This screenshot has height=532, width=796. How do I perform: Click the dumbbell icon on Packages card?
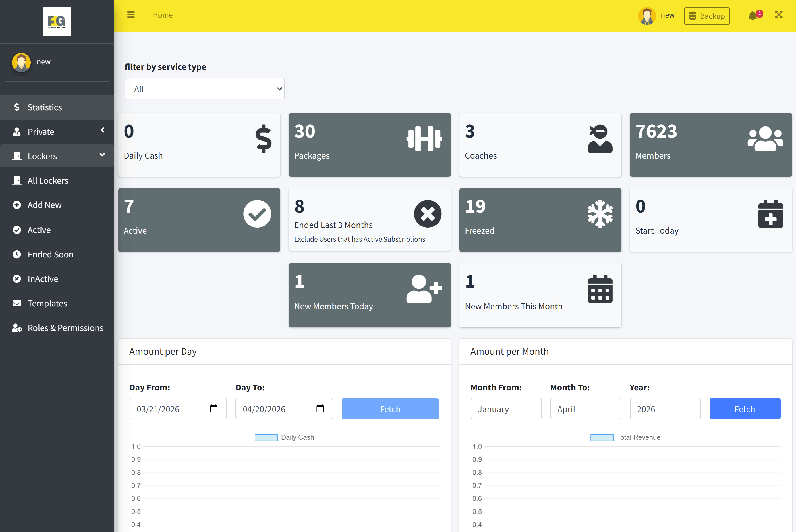click(x=424, y=138)
